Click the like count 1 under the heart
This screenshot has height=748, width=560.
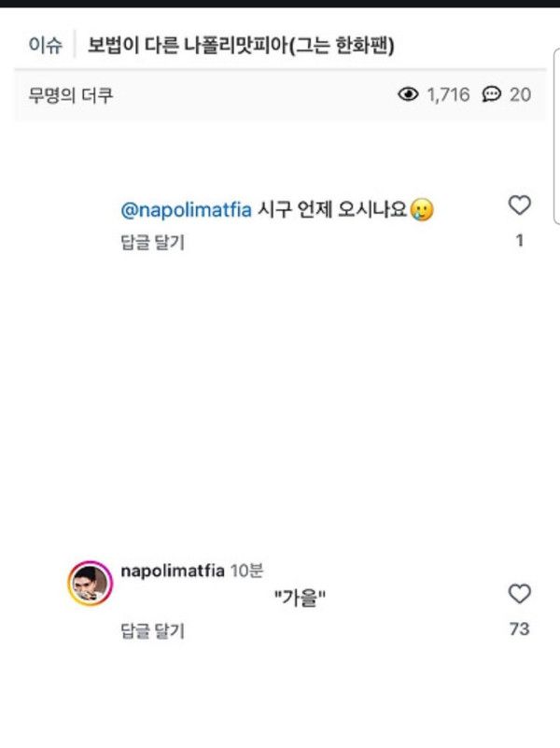click(x=519, y=241)
